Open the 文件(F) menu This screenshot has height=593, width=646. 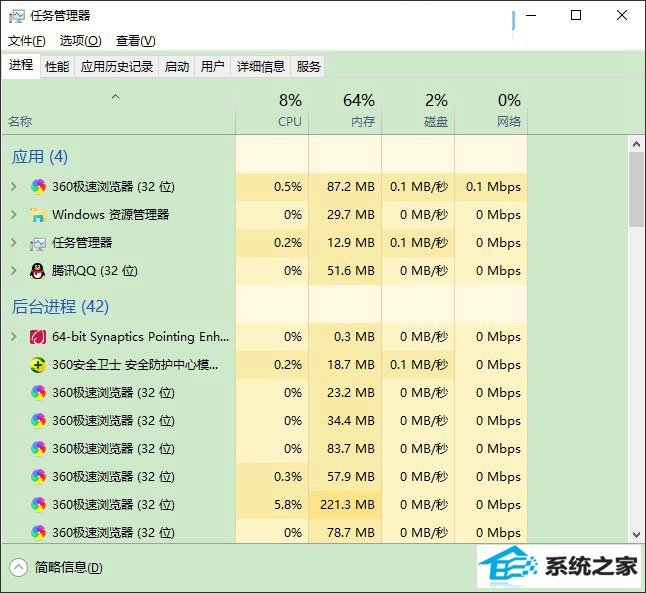click(26, 41)
